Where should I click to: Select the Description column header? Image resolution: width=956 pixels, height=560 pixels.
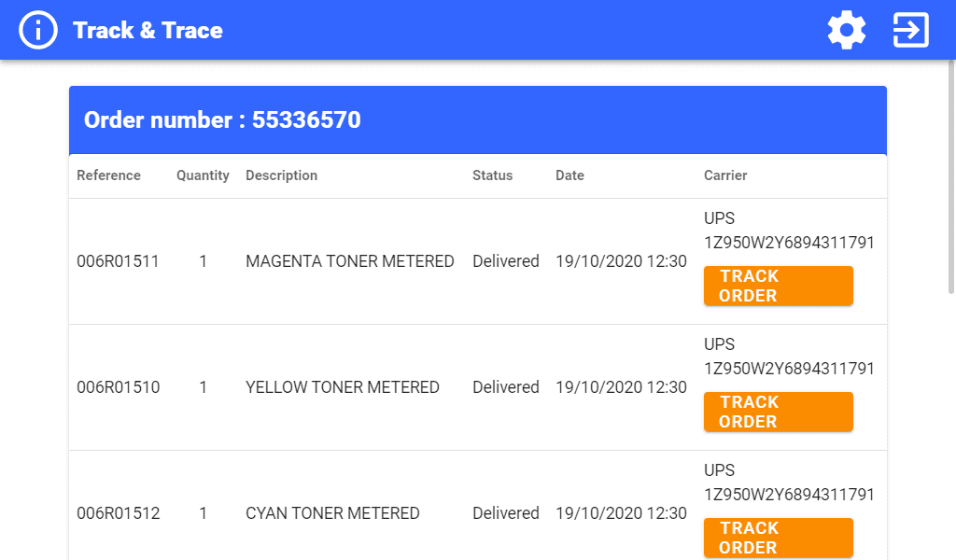pyautogui.click(x=281, y=175)
